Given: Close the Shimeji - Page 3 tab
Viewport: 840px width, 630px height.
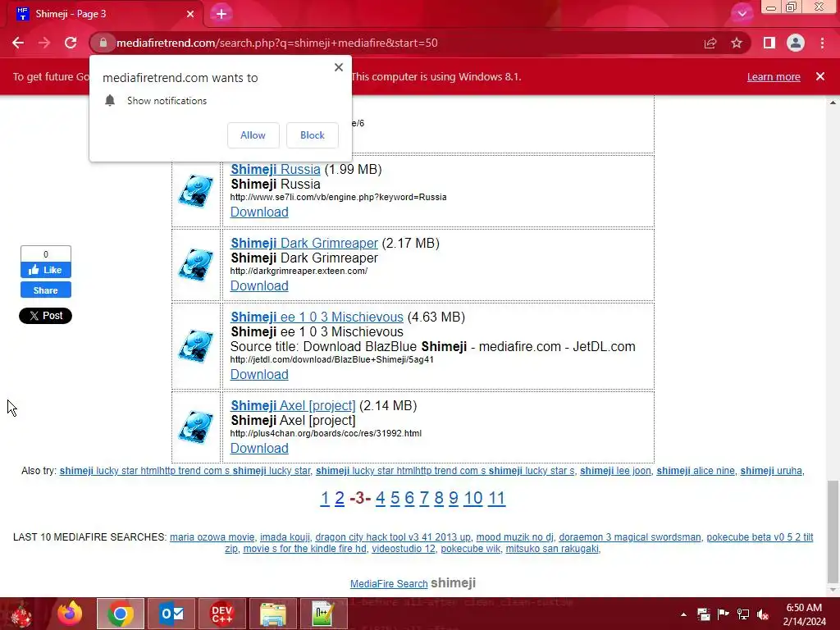Looking at the screenshot, I should [x=190, y=14].
